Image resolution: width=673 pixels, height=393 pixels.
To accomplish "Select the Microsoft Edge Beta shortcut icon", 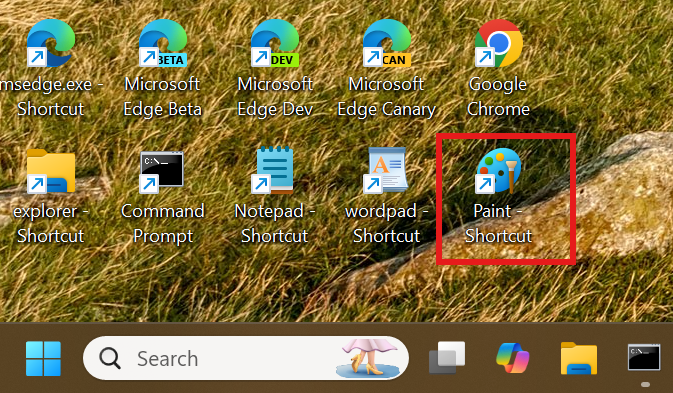I will (x=163, y=44).
